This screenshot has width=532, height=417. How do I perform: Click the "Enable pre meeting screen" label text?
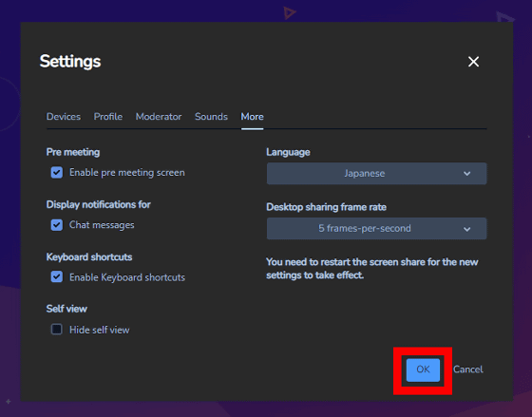(x=127, y=173)
